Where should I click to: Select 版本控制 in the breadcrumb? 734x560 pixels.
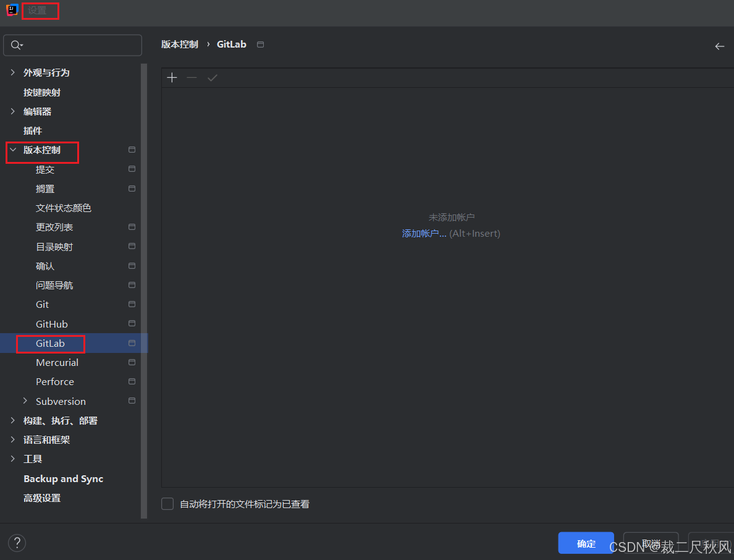point(179,44)
